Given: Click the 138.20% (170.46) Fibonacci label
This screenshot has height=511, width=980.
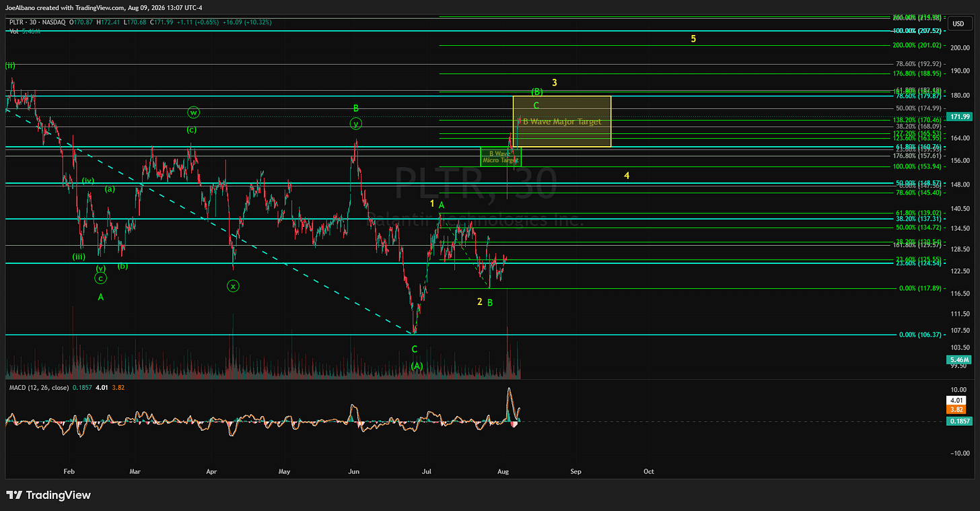Looking at the screenshot, I should [915, 120].
